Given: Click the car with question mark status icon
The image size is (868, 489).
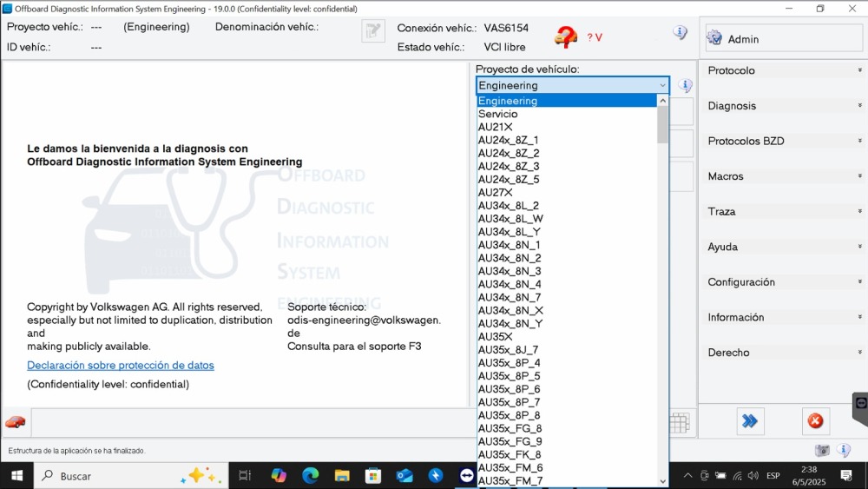Looking at the screenshot, I should click(x=566, y=37).
